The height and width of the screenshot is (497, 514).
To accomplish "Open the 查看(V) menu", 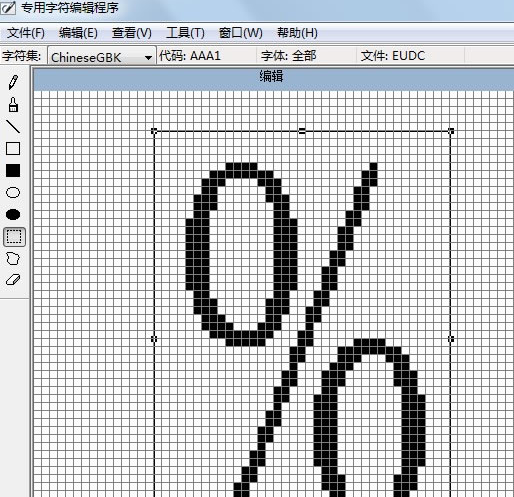I will point(132,33).
